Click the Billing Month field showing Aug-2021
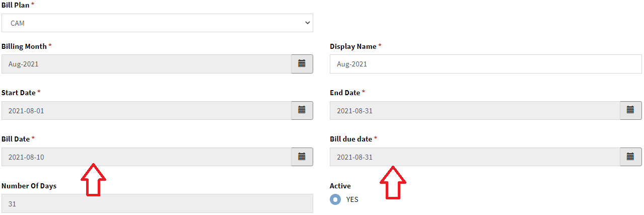Image resolution: width=644 pixels, height=215 pixels. [146, 64]
